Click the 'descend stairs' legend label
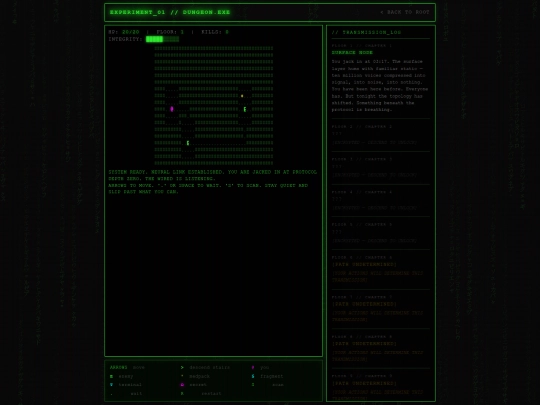The height and width of the screenshot is (405, 540). [x=210, y=367]
